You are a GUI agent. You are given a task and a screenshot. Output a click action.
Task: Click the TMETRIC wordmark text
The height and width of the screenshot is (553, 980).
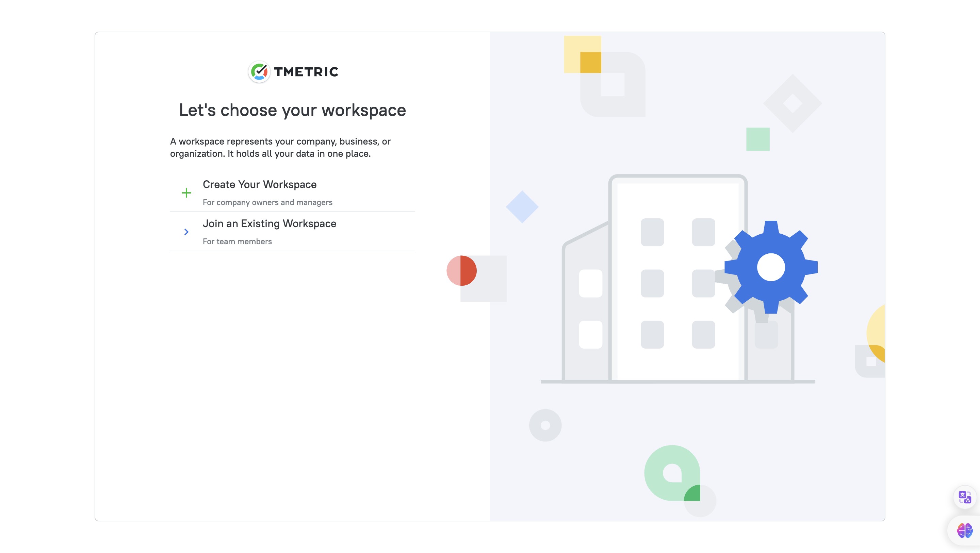306,72
